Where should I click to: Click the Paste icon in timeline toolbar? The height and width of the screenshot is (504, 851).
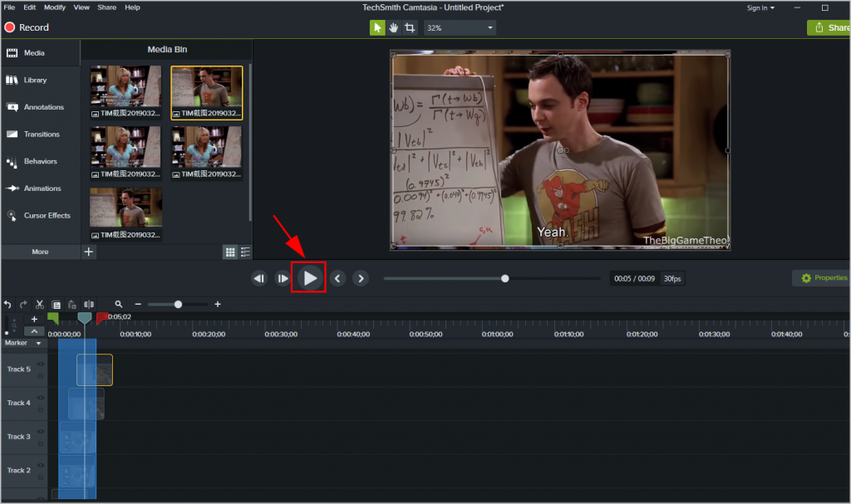(71, 305)
